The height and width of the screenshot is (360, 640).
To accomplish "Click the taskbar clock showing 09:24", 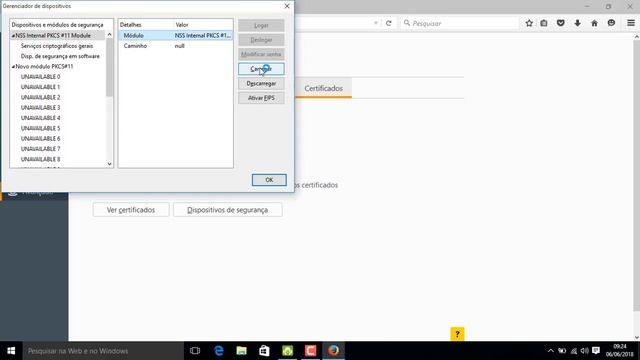I will pyautogui.click(x=620, y=351).
